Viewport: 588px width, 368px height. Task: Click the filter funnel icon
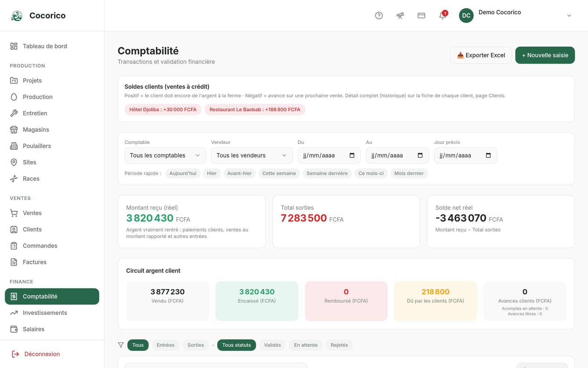pos(121,345)
